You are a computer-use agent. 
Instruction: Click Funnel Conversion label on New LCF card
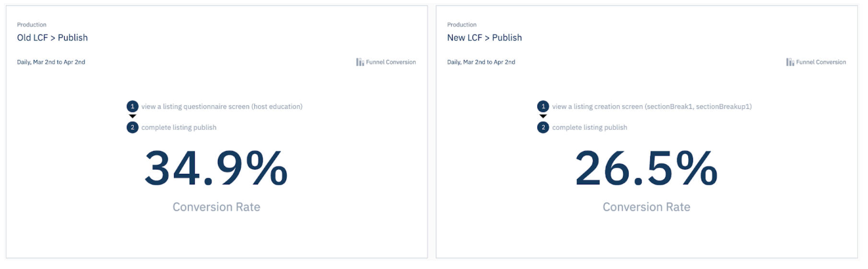pos(821,62)
